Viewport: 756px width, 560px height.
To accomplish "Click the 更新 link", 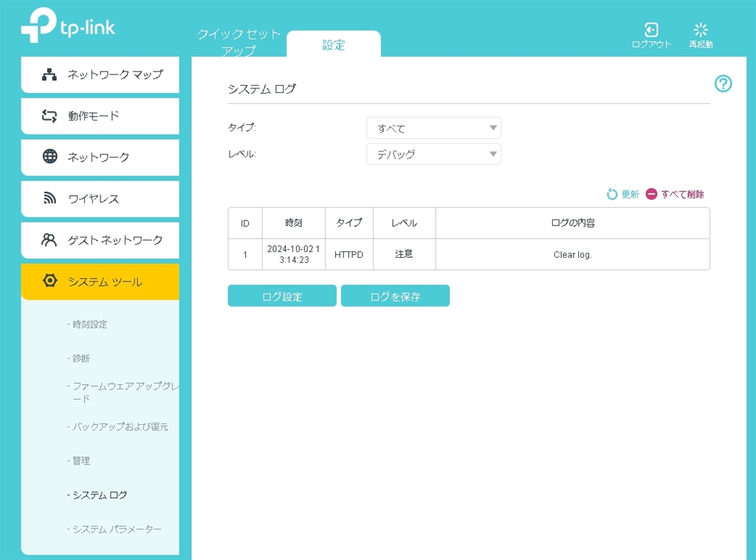I will pyautogui.click(x=630, y=194).
